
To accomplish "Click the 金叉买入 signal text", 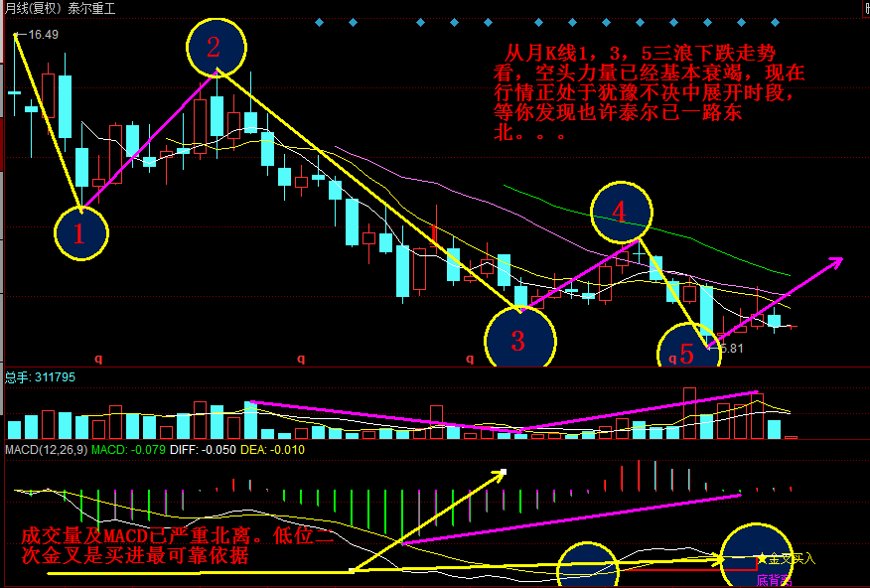I will coord(792,558).
